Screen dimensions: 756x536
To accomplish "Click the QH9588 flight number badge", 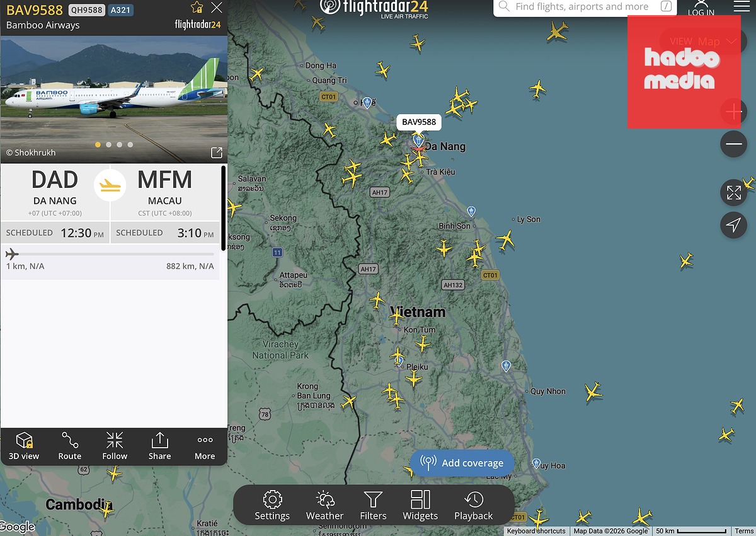I will pyautogui.click(x=86, y=10).
